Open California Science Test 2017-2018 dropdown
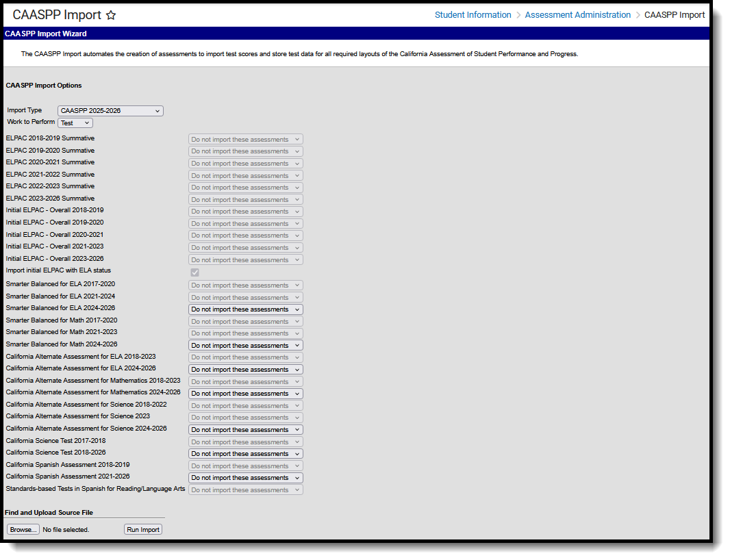Viewport: 730px width, 560px height. tap(246, 442)
